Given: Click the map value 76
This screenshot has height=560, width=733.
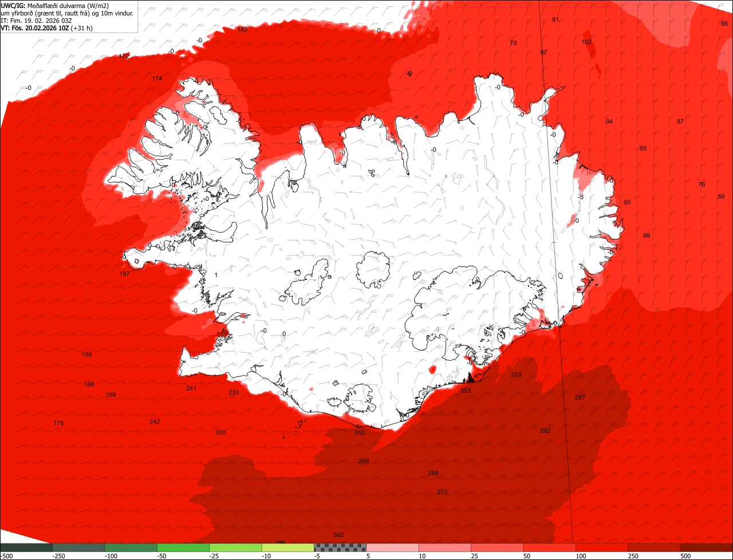Looking at the screenshot, I should click(x=702, y=184).
